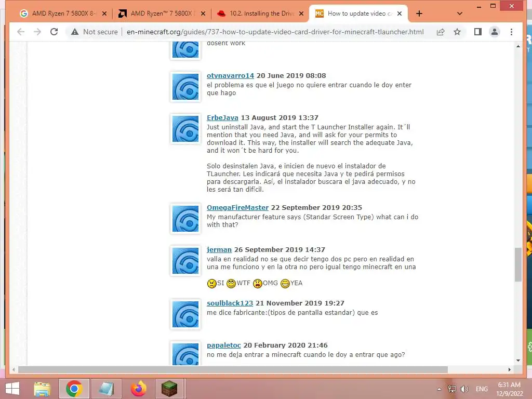
Task: Open the notepad app in the taskbar
Action: click(x=106, y=389)
